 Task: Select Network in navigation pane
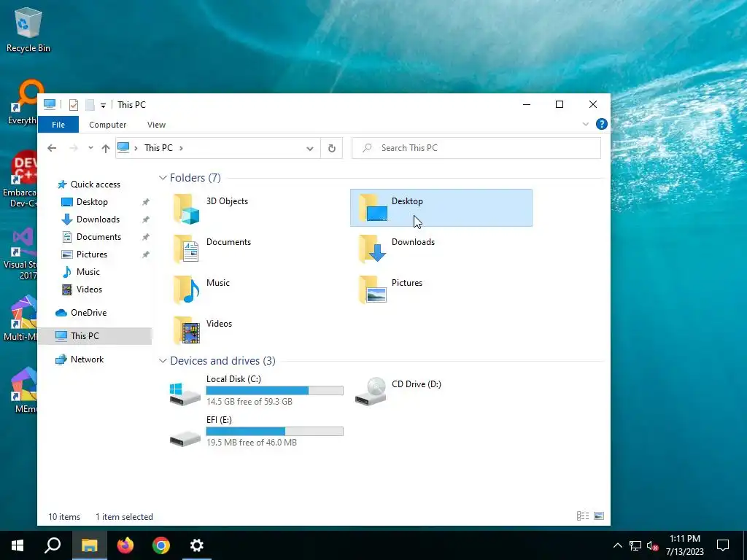pyautogui.click(x=87, y=359)
